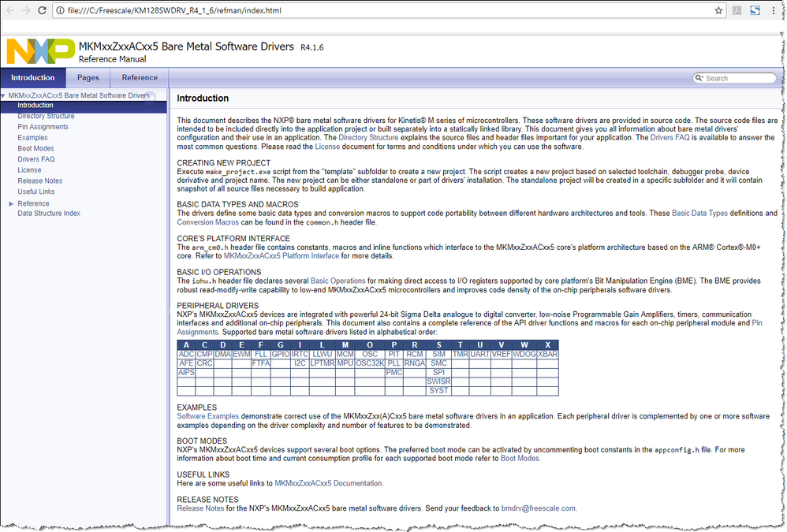Click the sync button on the navigation tree
The height and width of the screenshot is (532, 787).
150,96
